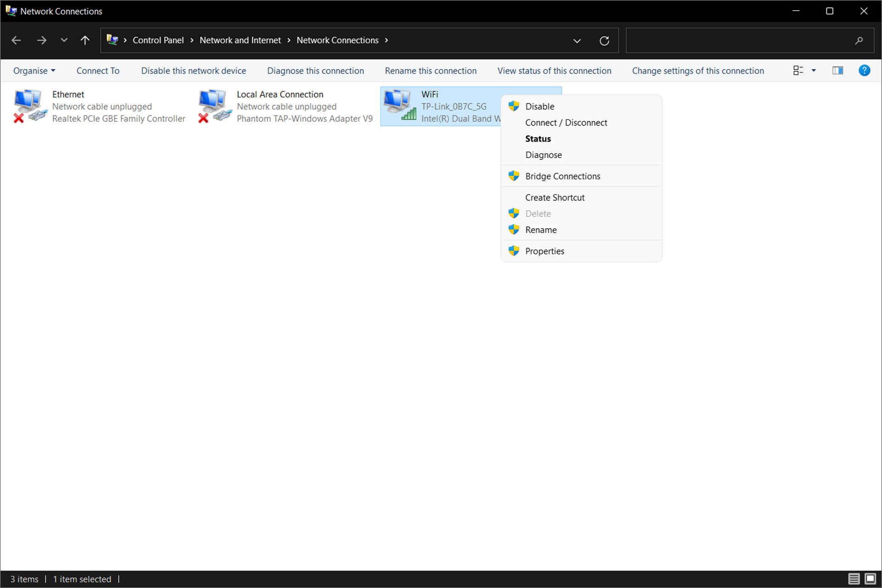Screen dimensions: 882x588
Task: Open recent locations dropdown chevron
Action: [x=64, y=40]
